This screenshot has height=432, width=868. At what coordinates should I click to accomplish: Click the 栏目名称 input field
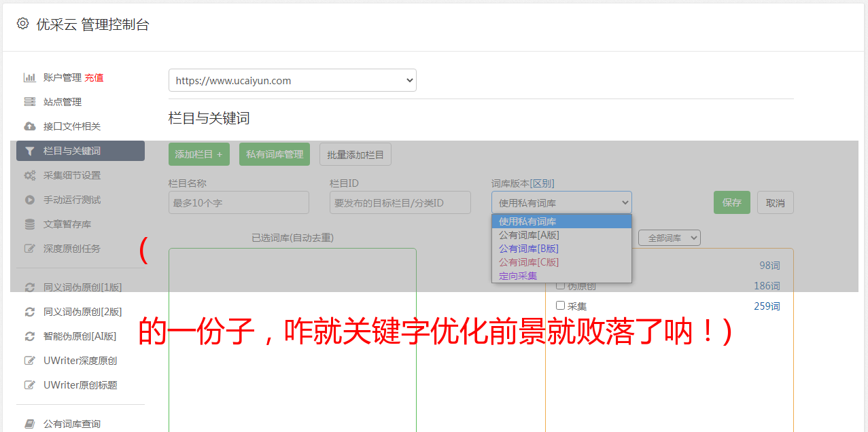click(x=239, y=202)
